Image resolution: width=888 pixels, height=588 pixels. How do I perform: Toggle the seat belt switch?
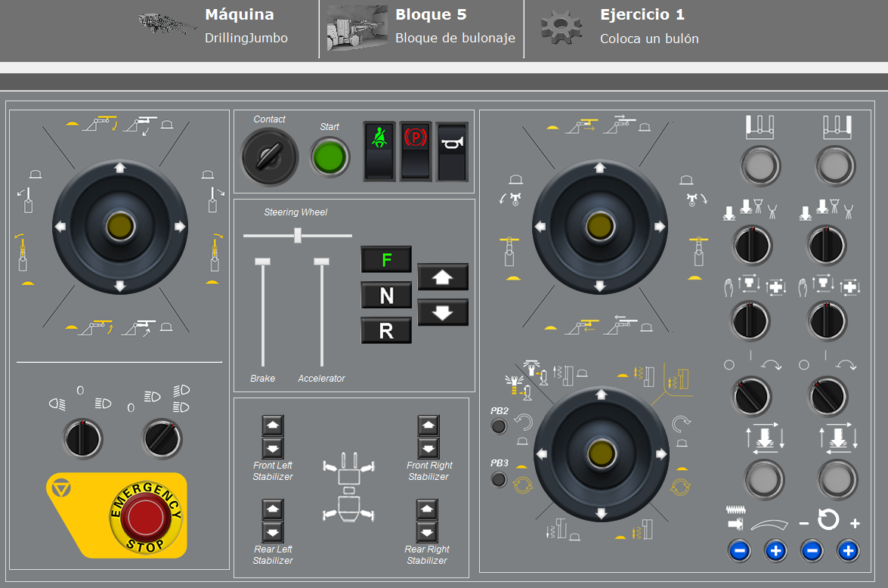[x=379, y=151]
